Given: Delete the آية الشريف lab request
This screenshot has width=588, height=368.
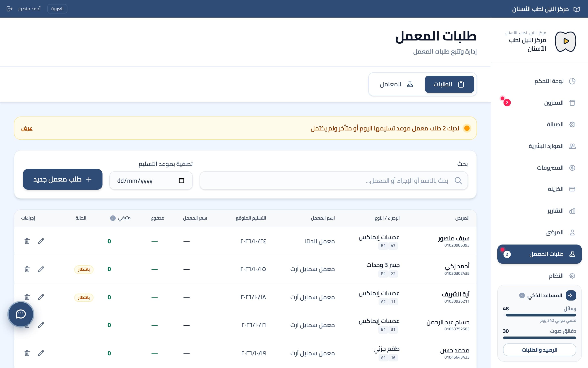Looking at the screenshot, I should pyautogui.click(x=27, y=297).
